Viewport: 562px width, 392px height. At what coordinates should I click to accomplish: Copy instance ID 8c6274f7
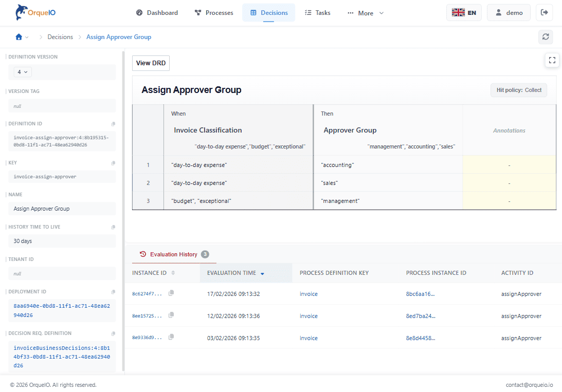tap(171, 293)
